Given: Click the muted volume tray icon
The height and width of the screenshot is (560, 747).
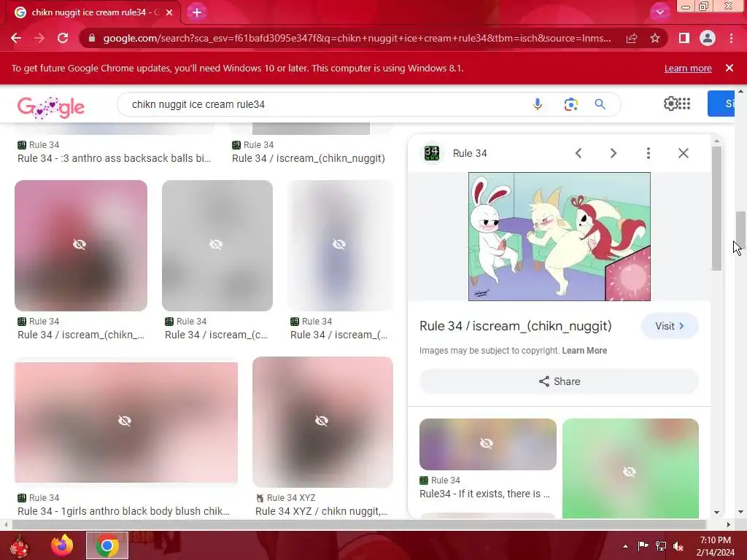Looking at the screenshot, I should tap(678, 546).
